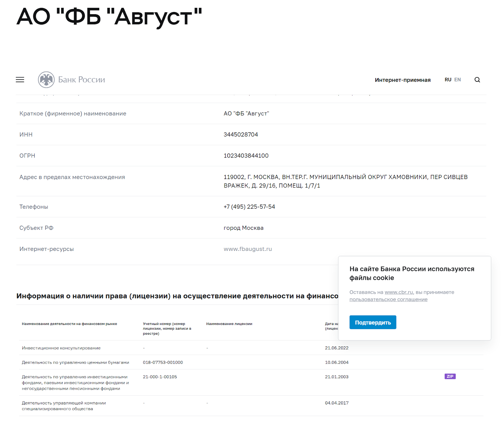Visit the www.fbaugust.ru website link
The height and width of the screenshot is (423, 504).
(248, 249)
